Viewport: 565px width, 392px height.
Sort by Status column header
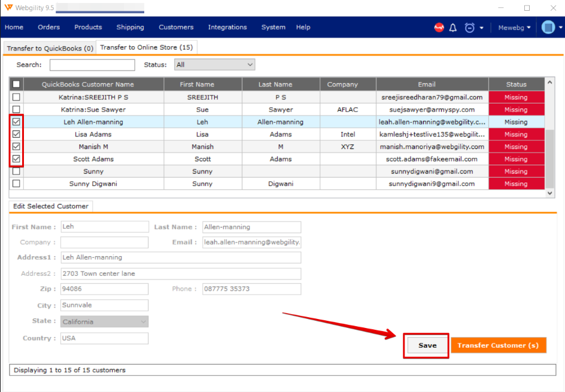pyautogui.click(x=517, y=84)
